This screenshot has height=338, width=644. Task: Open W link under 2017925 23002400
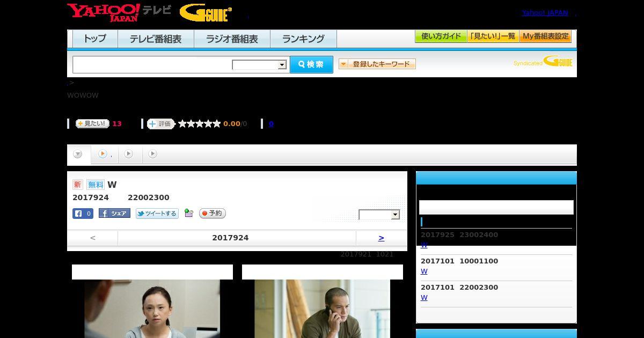[x=424, y=245]
